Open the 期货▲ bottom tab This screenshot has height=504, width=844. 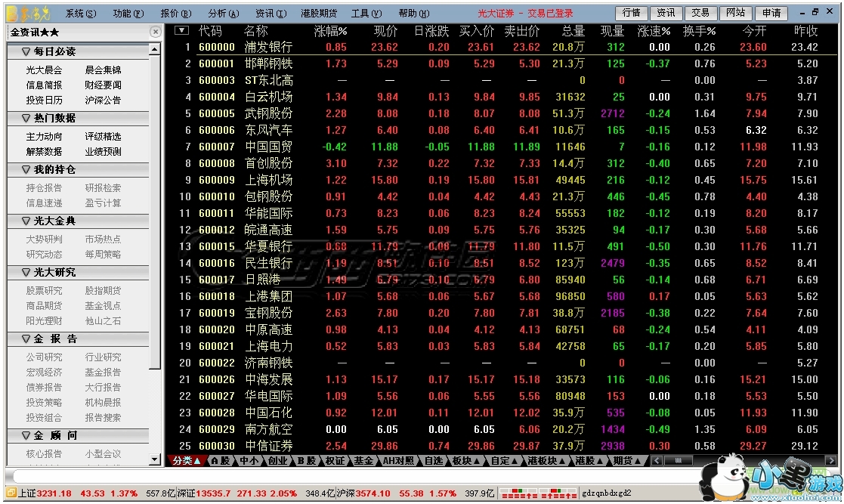[x=627, y=461]
